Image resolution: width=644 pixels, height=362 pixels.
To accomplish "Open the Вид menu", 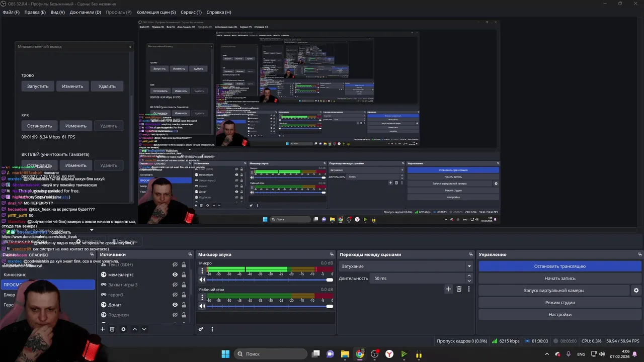I will [58, 12].
